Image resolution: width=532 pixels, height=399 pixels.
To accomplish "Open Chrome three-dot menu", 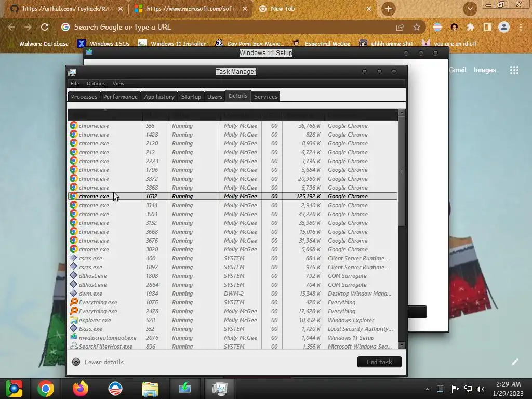I will click(x=521, y=27).
